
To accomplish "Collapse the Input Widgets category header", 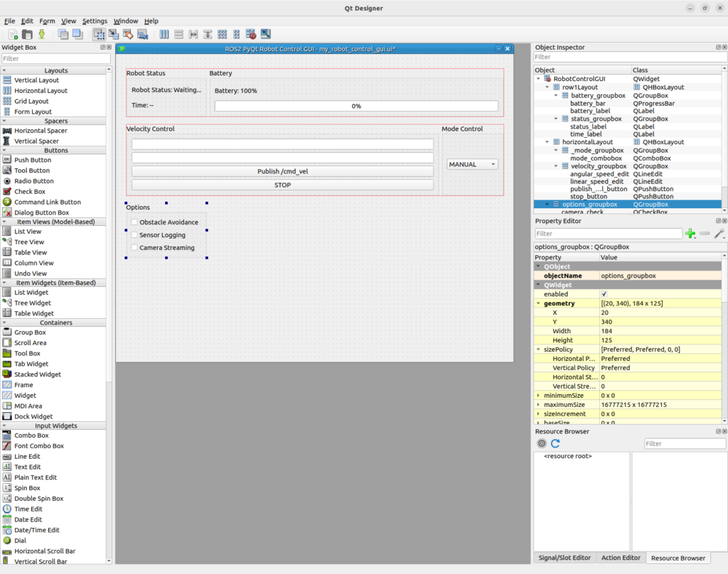I will 54,426.
